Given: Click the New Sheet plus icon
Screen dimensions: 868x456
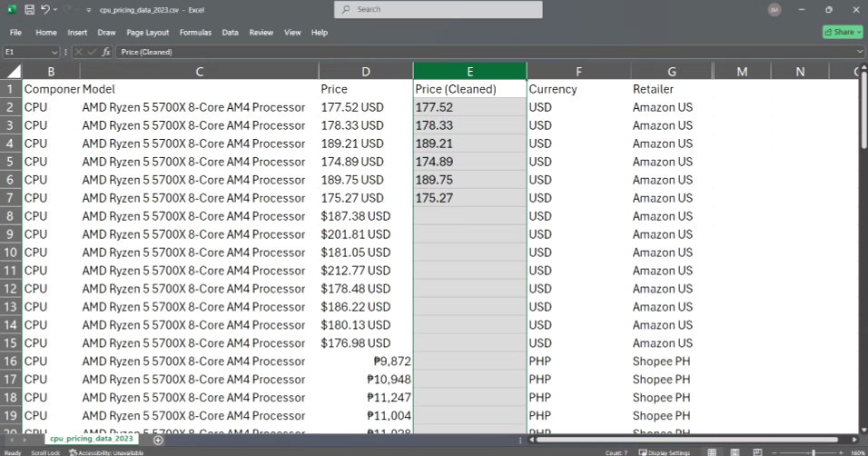Looking at the screenshot, I should [158, 440].
